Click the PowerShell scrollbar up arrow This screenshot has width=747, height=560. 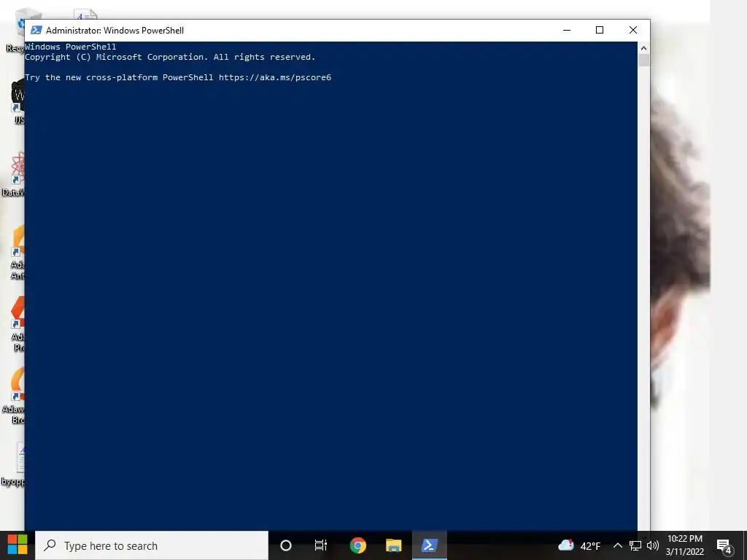pyautogui.click(x=643, y=47)
